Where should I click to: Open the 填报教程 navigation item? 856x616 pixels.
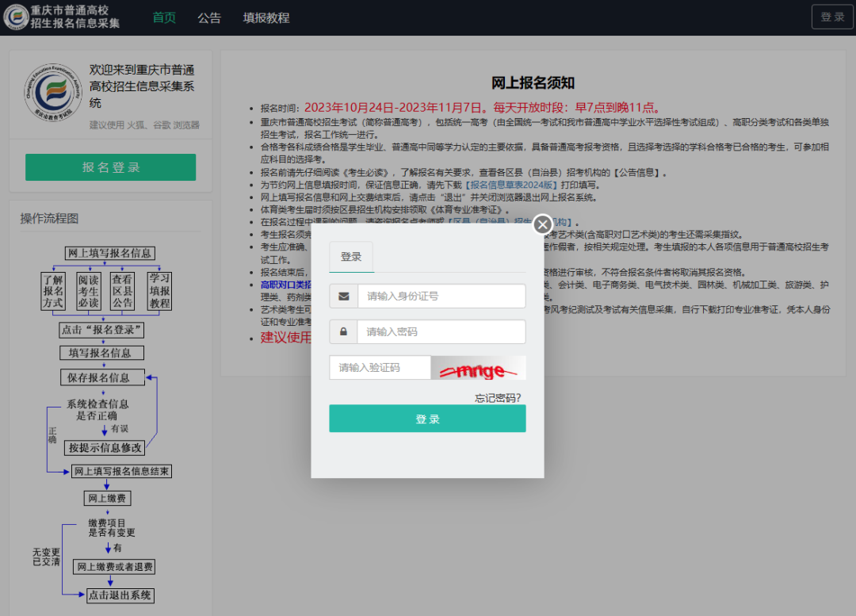[x=266, y=17]
